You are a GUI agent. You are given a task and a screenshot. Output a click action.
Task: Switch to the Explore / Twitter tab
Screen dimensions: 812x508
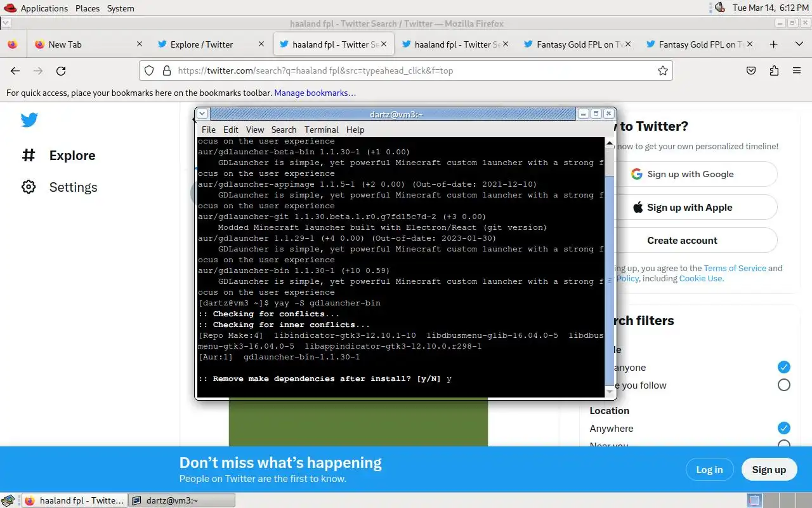[212, 44]
